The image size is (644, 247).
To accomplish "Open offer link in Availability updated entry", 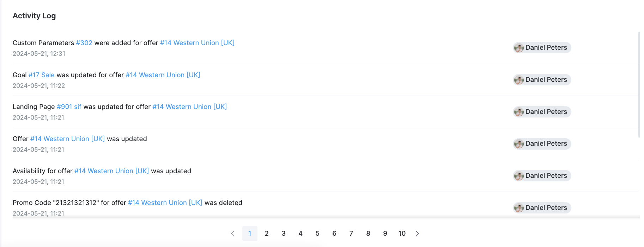I will (x=111, y=171).
